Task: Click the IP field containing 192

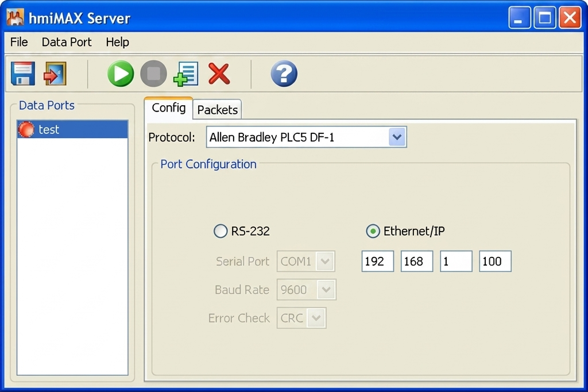Action: point(378,262)
